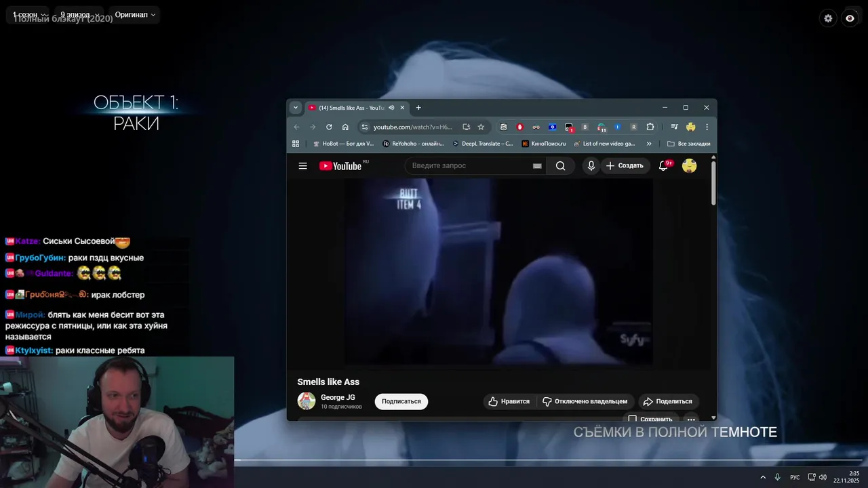
Task: Click the Smells like Ass video title
Action: [x=328, y=382]
